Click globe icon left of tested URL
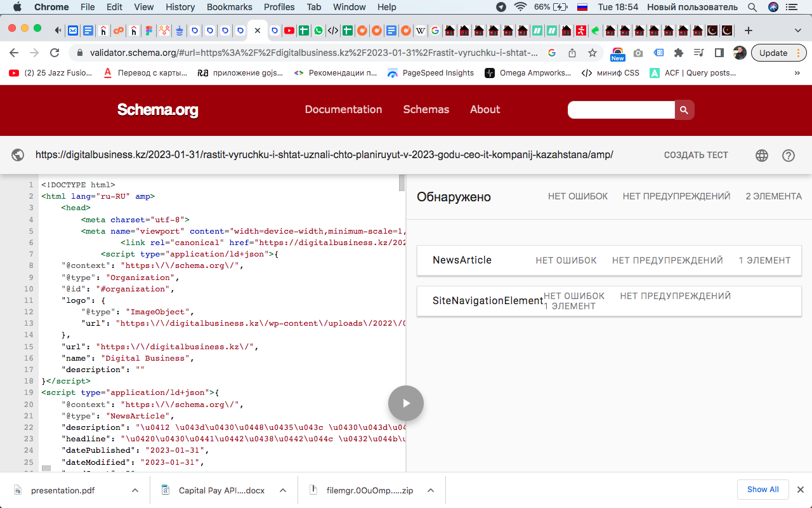Image resolution: width=812 pixels, height=508 pixels. point(18,155)
